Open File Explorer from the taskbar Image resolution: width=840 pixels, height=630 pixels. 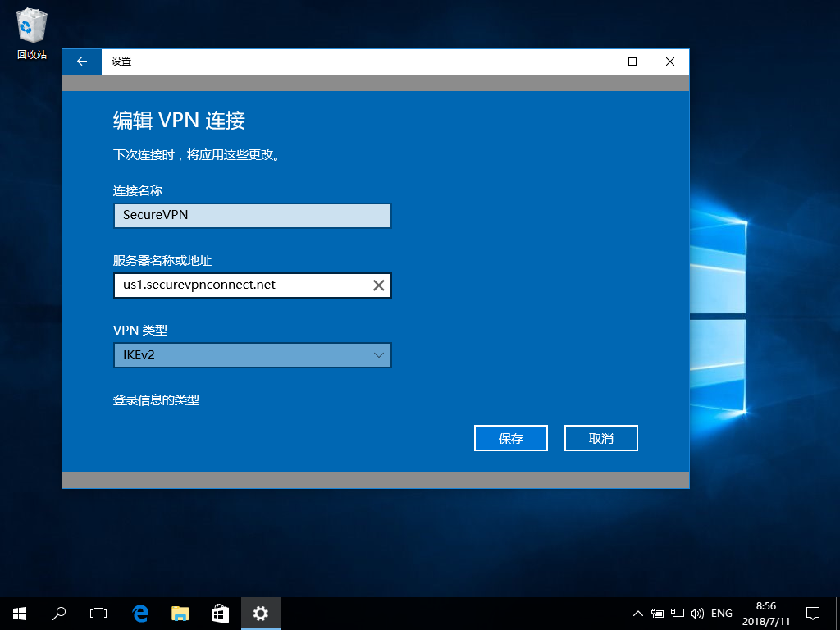click(180, 614)
